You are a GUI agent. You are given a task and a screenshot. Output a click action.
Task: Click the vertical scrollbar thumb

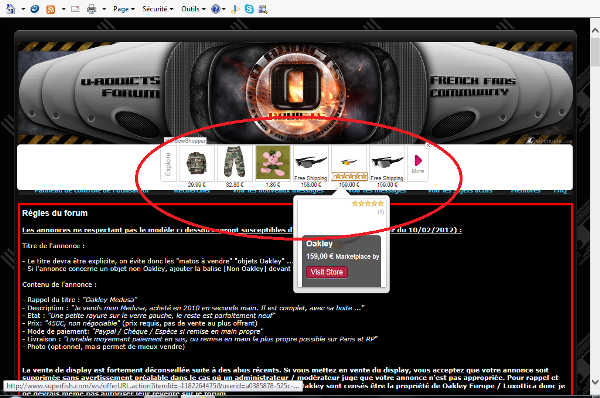click(595, 52)
